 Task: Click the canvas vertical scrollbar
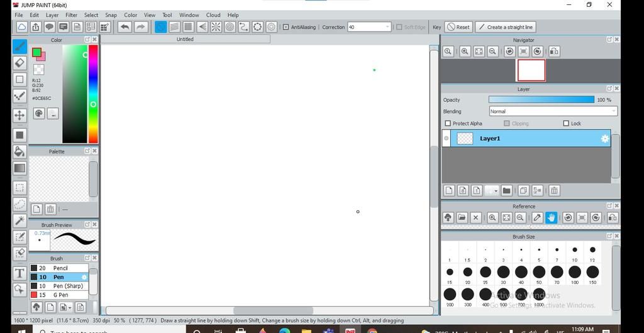coord(434,177)
